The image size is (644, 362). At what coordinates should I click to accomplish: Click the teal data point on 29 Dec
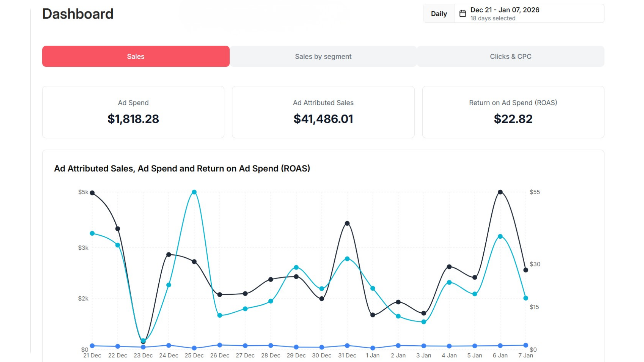coord(296,267)
